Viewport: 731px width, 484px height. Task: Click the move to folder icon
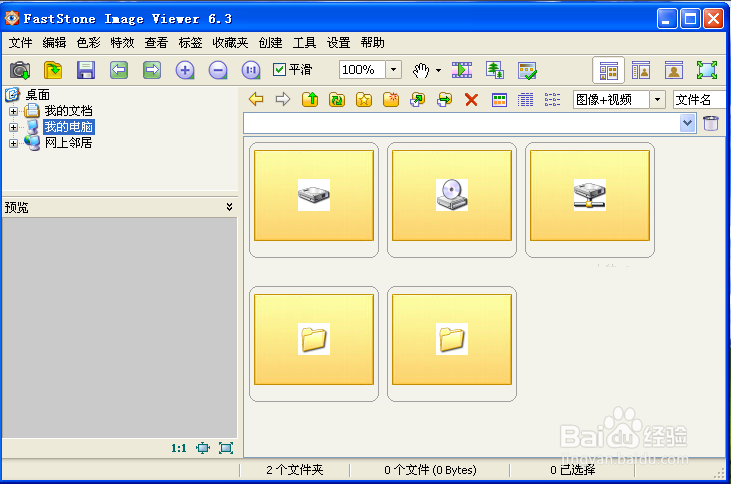(x=445, y=99)
